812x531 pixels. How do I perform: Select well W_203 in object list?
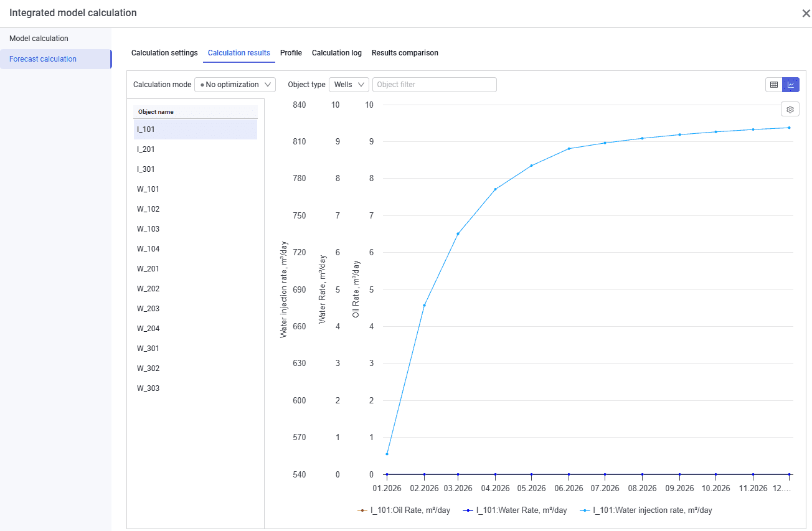click(195, 309)
